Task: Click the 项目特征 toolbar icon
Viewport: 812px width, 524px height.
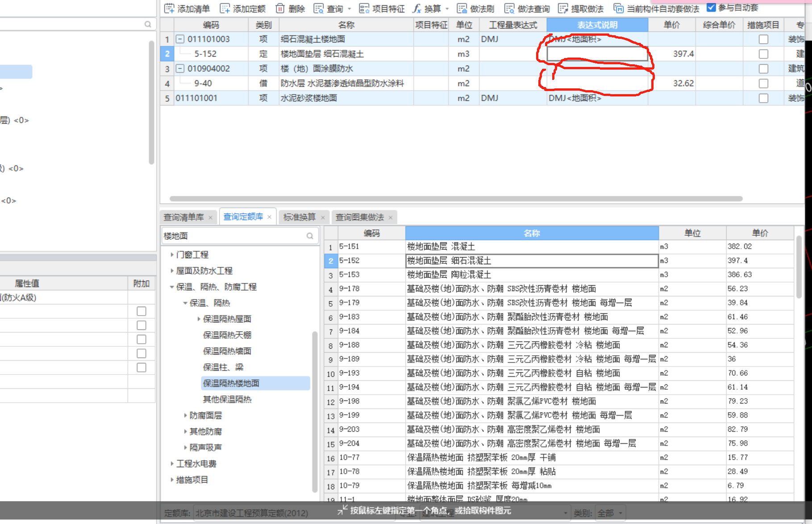Action: pos(364,8)
